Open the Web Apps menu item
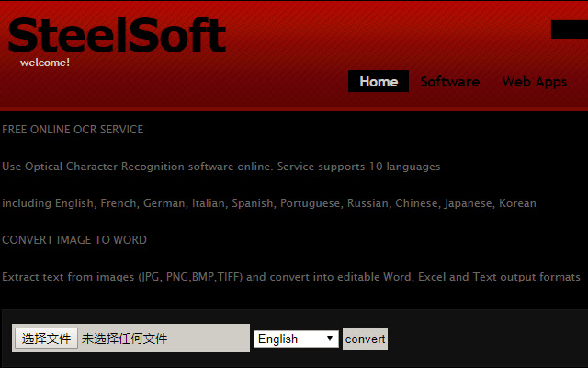 (x=535, y=82)
